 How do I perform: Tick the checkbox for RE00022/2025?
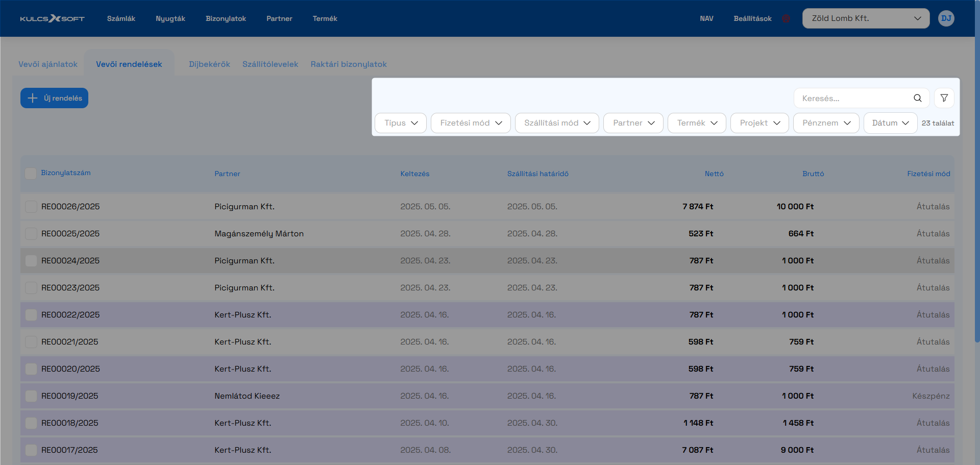coord(31,315)
